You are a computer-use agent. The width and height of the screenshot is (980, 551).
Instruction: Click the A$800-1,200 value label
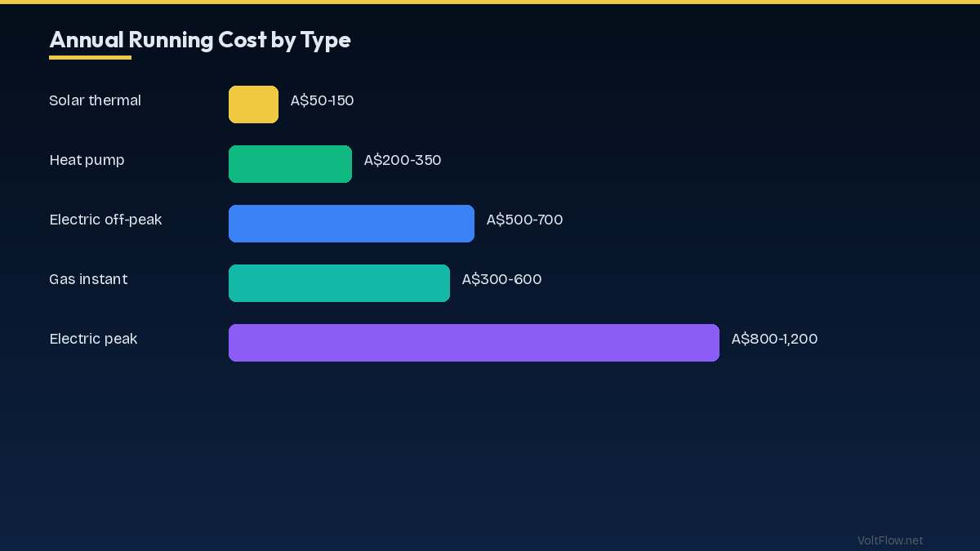774,339
